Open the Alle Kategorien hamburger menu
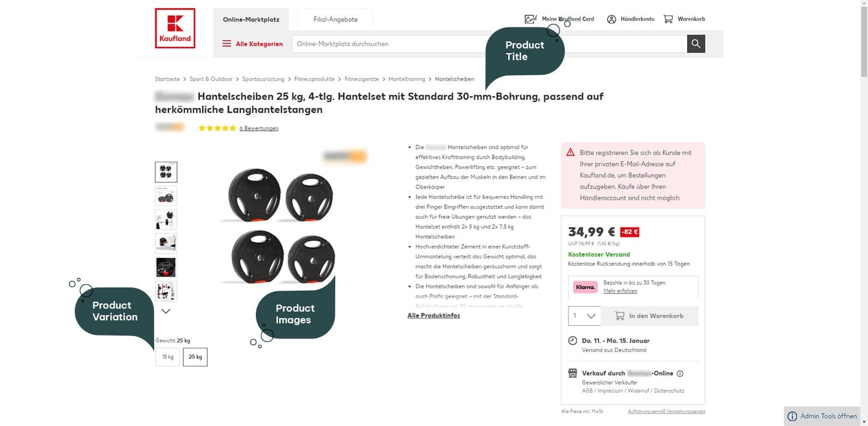 click(x=227, y=44)
